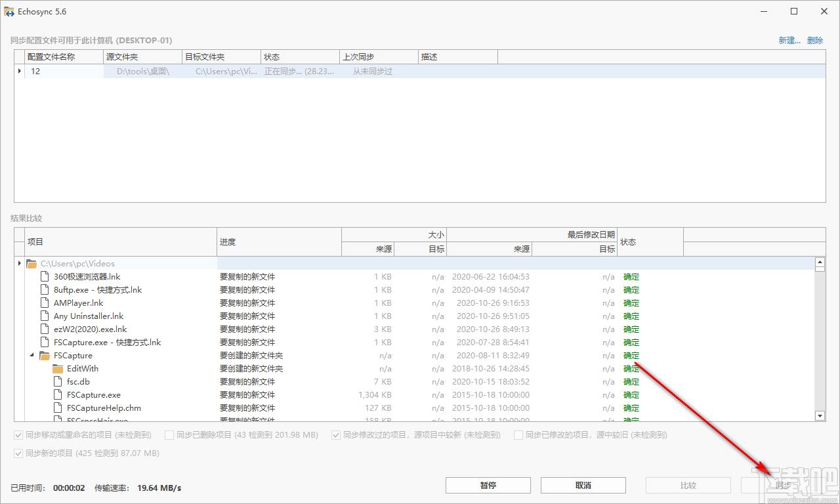Click the 状态 column header in results
This screenshot has width=840, height=504.
650,242
